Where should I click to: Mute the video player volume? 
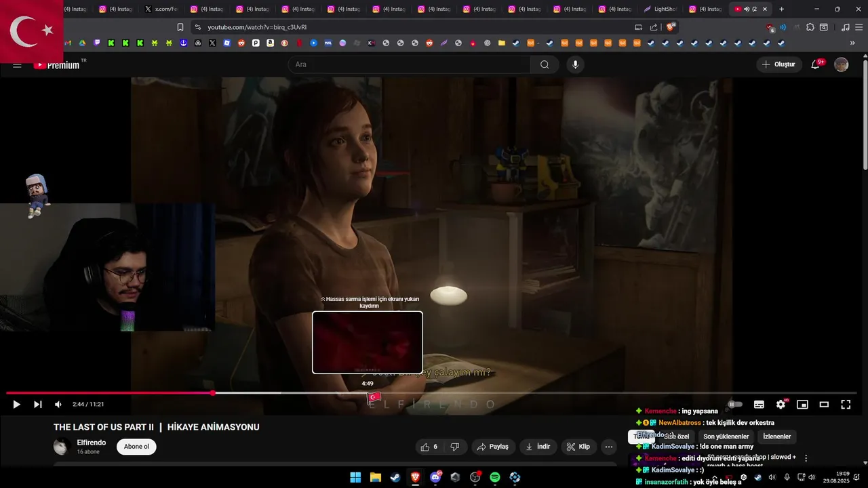pyautogui.click(x=58, y=405)
